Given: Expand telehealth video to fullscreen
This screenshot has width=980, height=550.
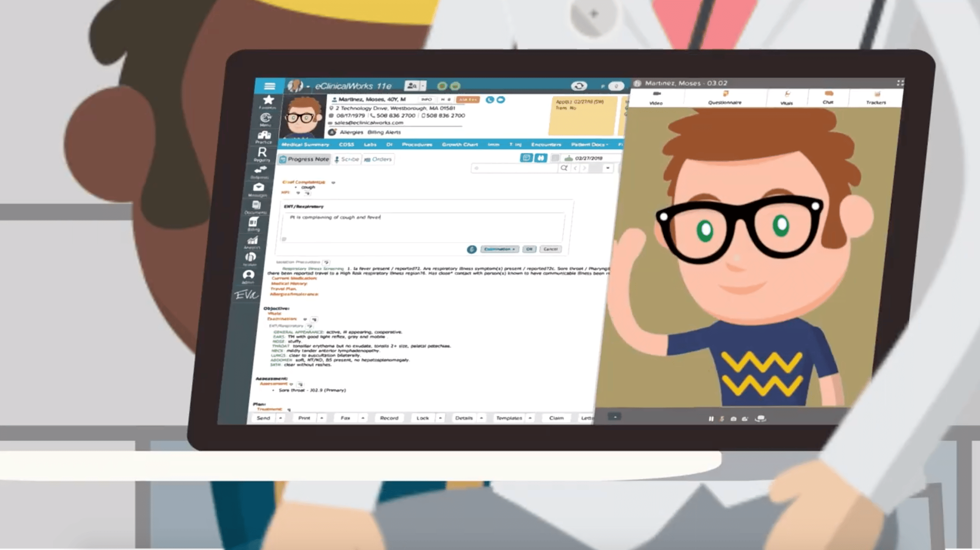Looking at the screenshot, I should tap(900, 83).
